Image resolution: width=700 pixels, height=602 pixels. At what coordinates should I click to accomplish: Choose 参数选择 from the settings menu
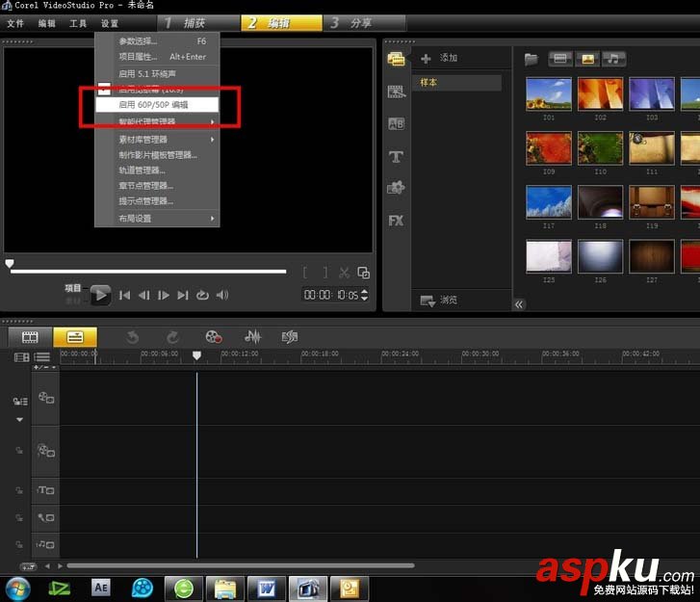157,41
